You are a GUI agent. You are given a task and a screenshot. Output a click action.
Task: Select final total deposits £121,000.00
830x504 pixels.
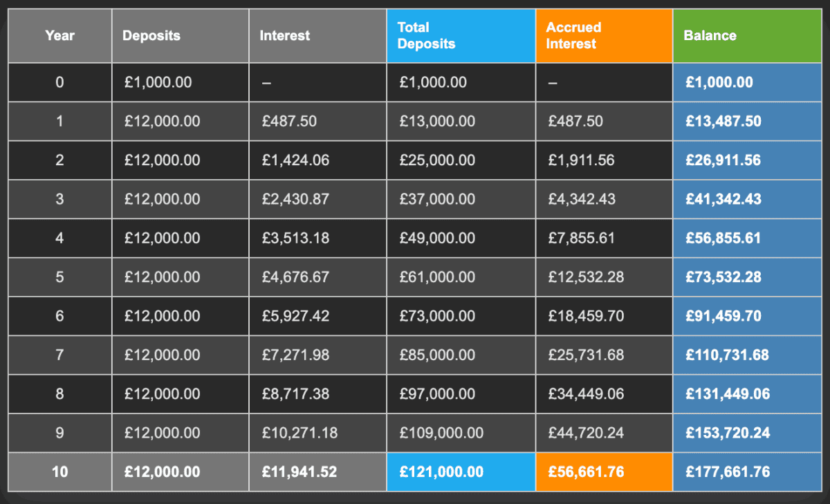441,472
